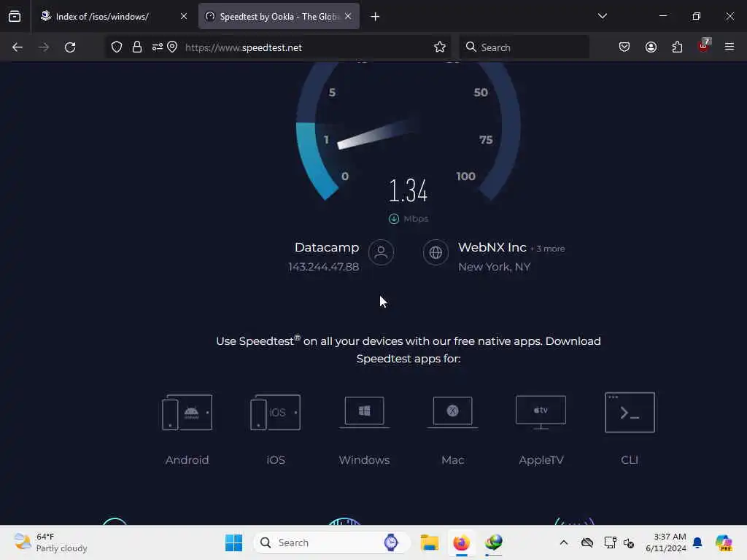Open Firefox account icon

click(x=651, y=47)
